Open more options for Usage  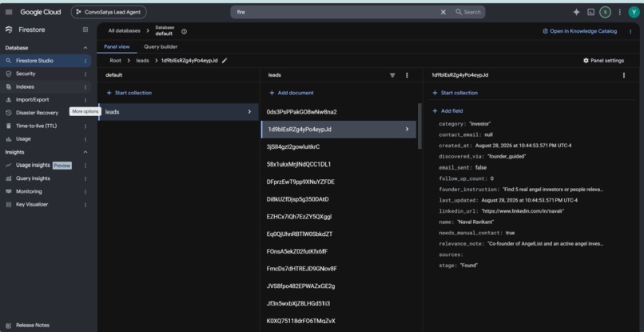pyautogui.click(x=85, y=139)
